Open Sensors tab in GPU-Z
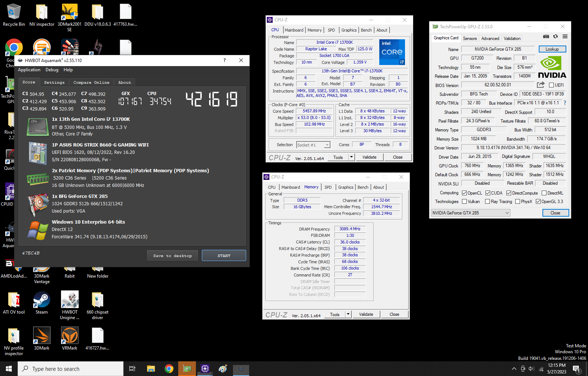This screenshot has width=588, height=376. coord(470,39)
